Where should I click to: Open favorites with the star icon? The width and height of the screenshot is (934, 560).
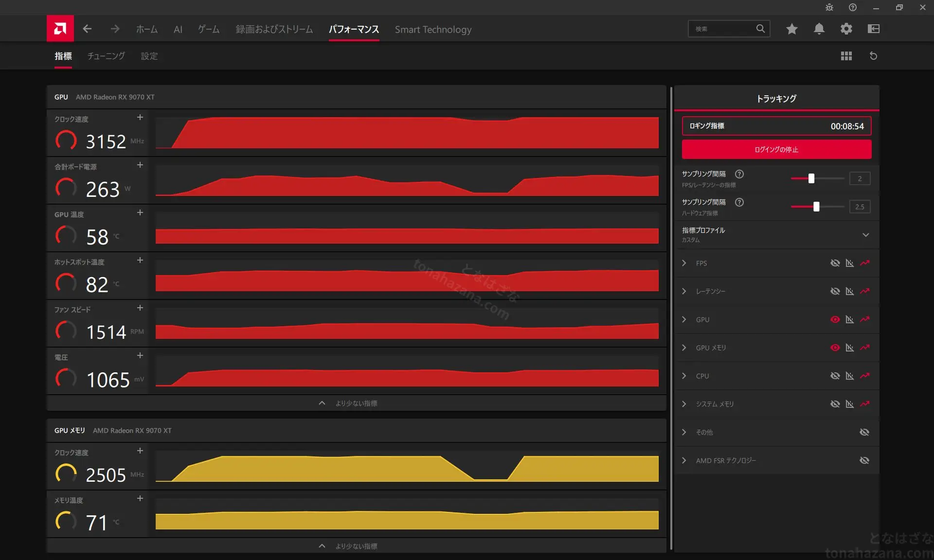click(x=792, y=29)
